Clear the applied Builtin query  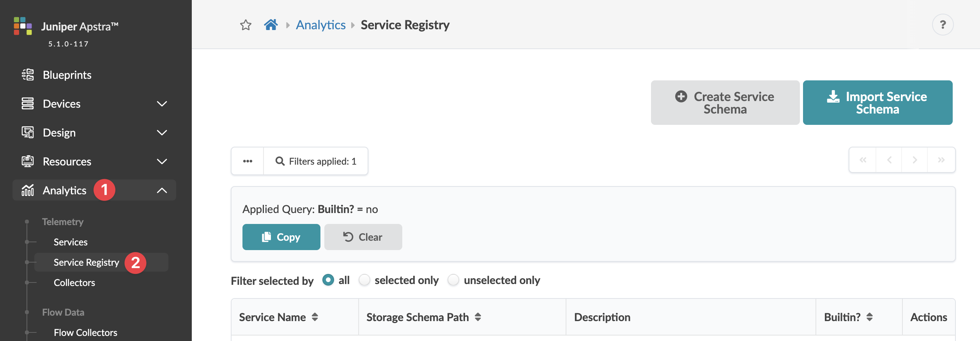click(363, 237)
